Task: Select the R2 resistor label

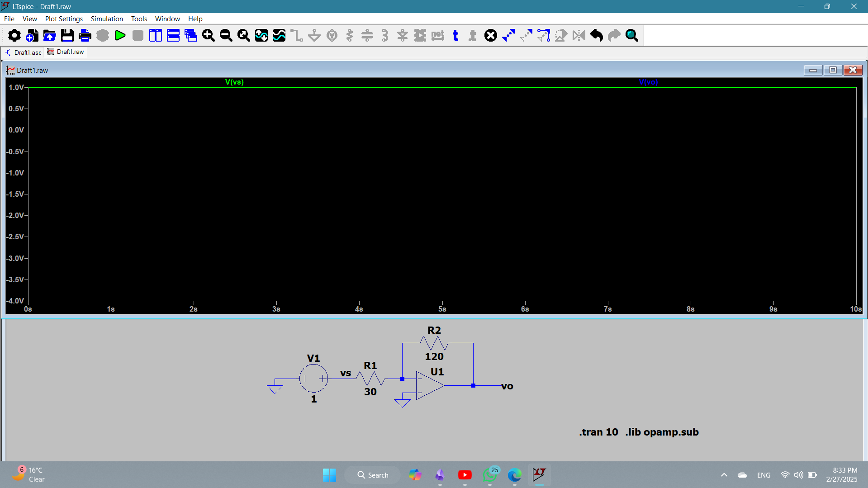Action: (434, 331)
